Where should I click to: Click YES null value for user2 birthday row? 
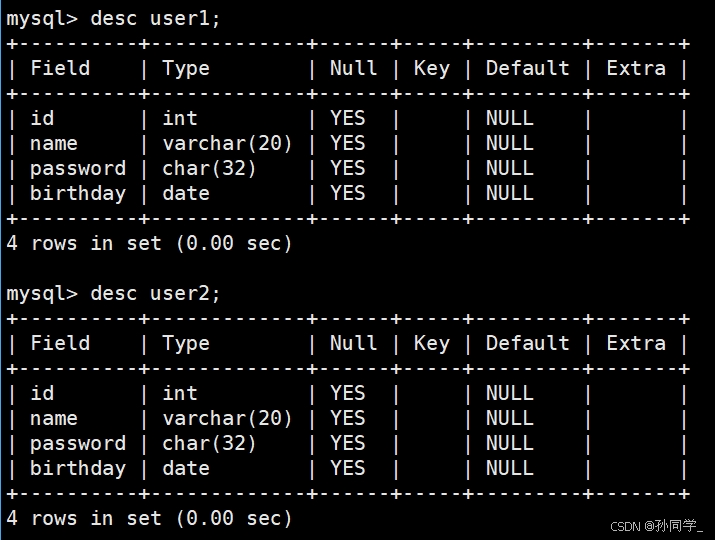pos(348,468)
